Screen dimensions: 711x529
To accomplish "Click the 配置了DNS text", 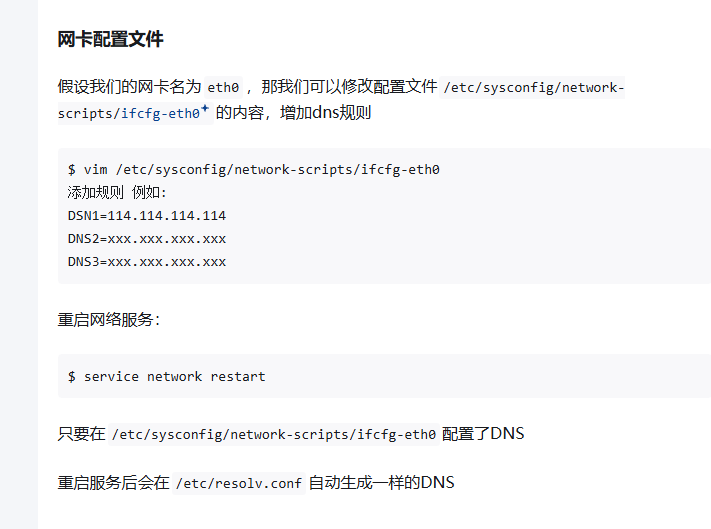I will click(483, 434).
